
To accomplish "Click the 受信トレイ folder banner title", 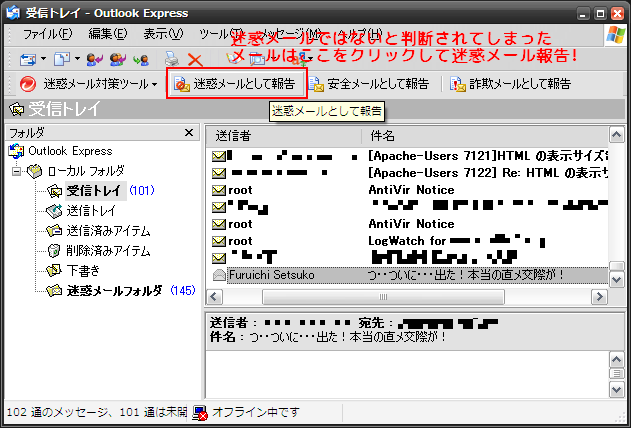I will click(64, 109).
